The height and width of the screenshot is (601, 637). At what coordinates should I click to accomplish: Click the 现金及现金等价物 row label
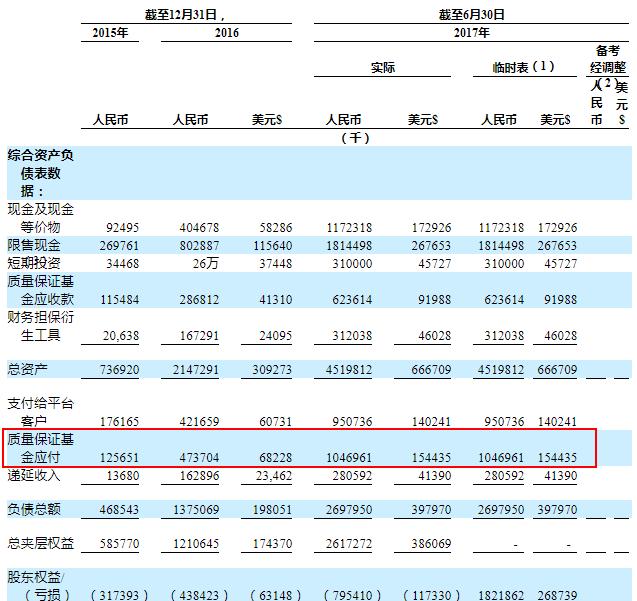coord(40,218)
